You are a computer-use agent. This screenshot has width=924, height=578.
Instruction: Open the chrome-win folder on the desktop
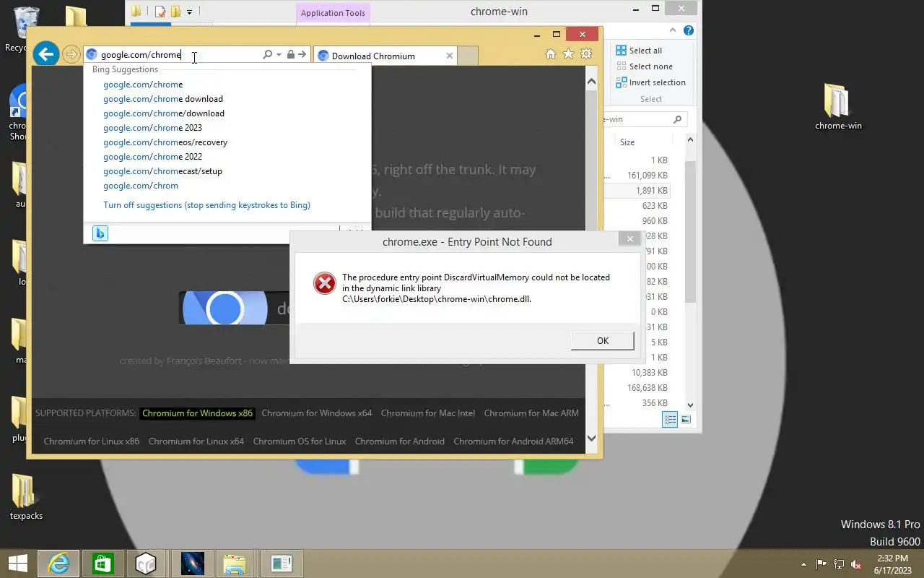point(838,106)
